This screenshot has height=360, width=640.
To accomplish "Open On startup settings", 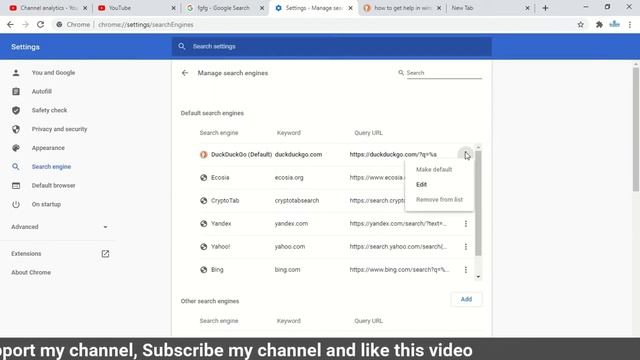I will (x=46, y=204).
